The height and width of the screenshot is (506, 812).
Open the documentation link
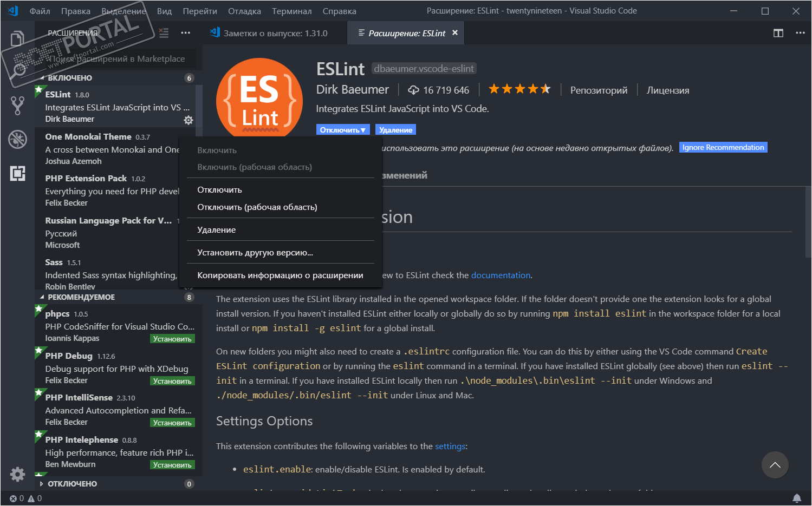click(501, 275)
